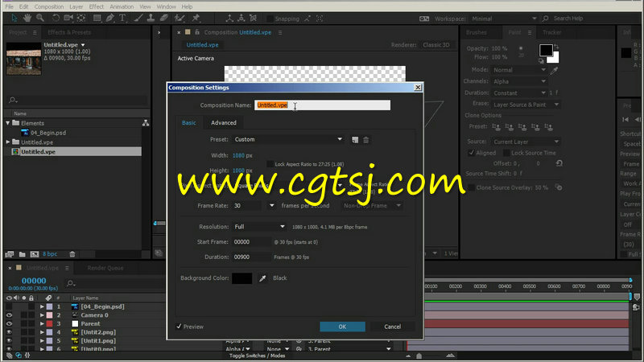Select the Rotation tool

click(56, 18)
